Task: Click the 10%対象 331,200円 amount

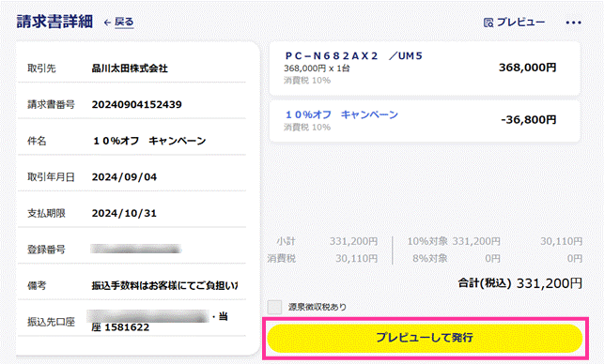Action: click(x=476, y=242)
